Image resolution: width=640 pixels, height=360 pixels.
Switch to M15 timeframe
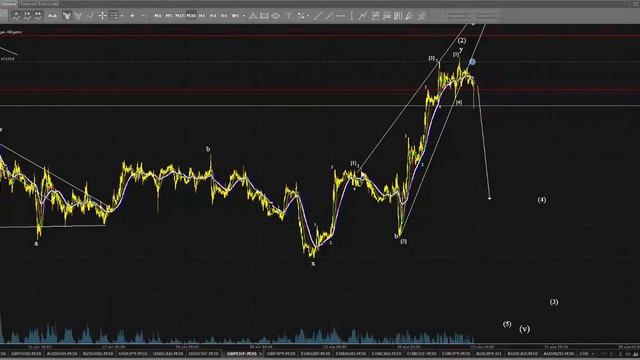click(x=180, y=16)
